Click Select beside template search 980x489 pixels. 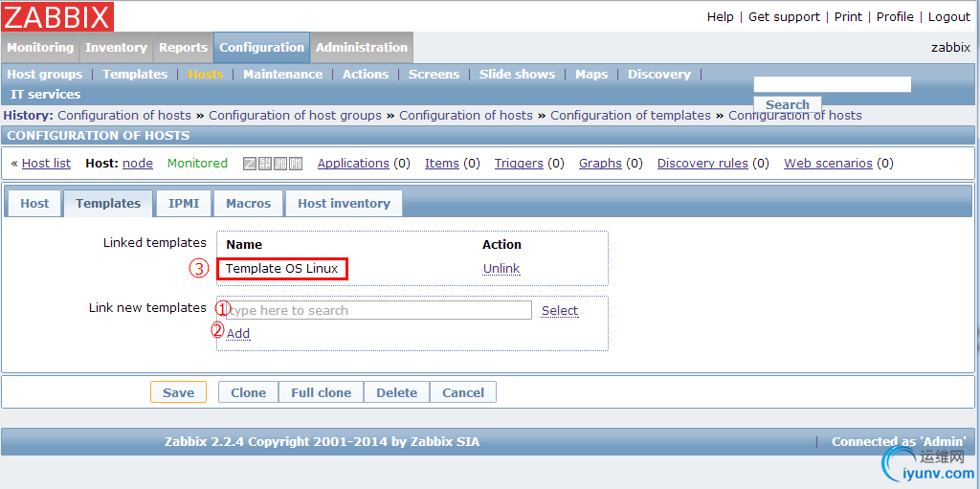(560, 311)
